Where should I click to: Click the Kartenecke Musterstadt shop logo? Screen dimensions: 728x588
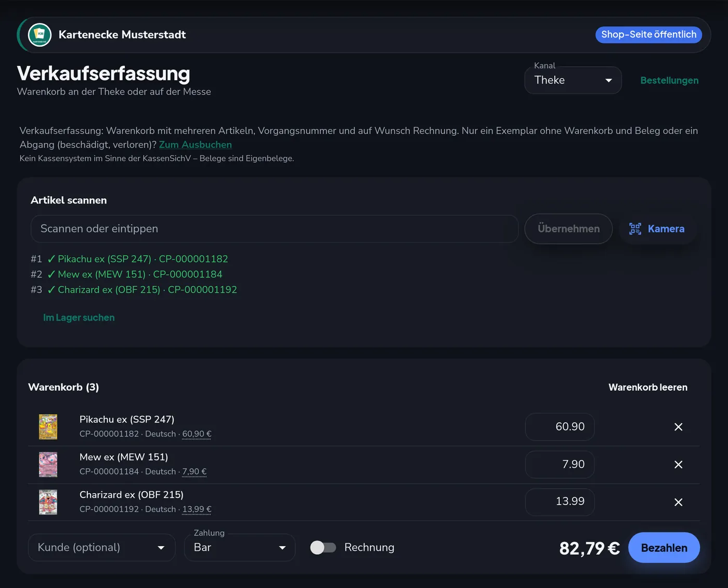click(40, 35)
